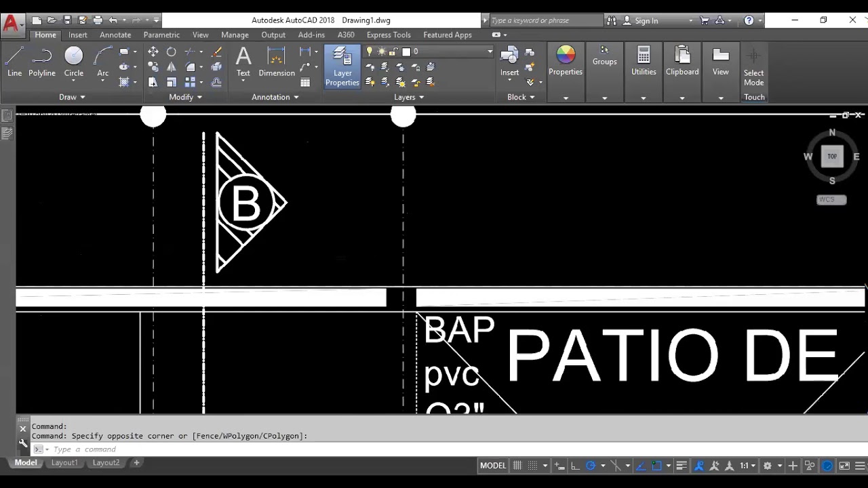Open the Parametric ribbon tab
This screenshot has width=868, height=488.
tap(161, 35)
